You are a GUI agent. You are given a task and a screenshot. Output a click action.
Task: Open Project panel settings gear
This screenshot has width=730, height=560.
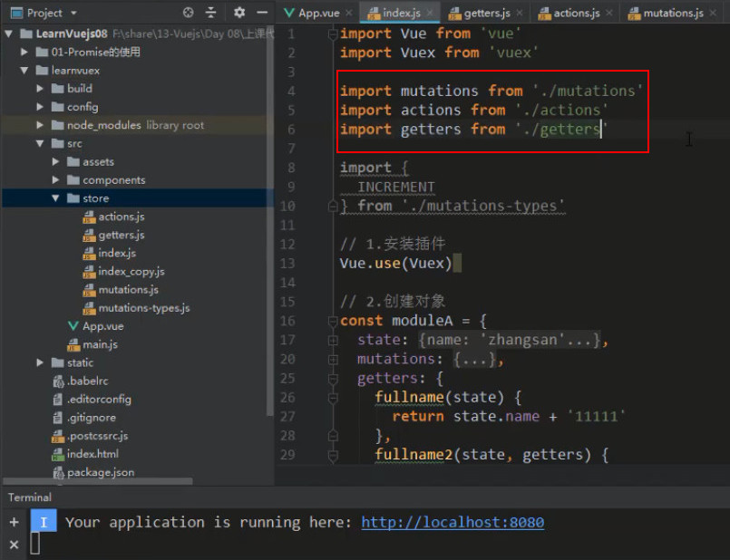click(239, 13)
